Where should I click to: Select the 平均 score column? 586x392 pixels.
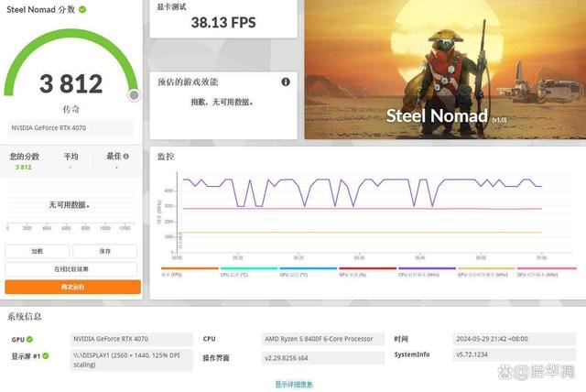click(71, 161)
